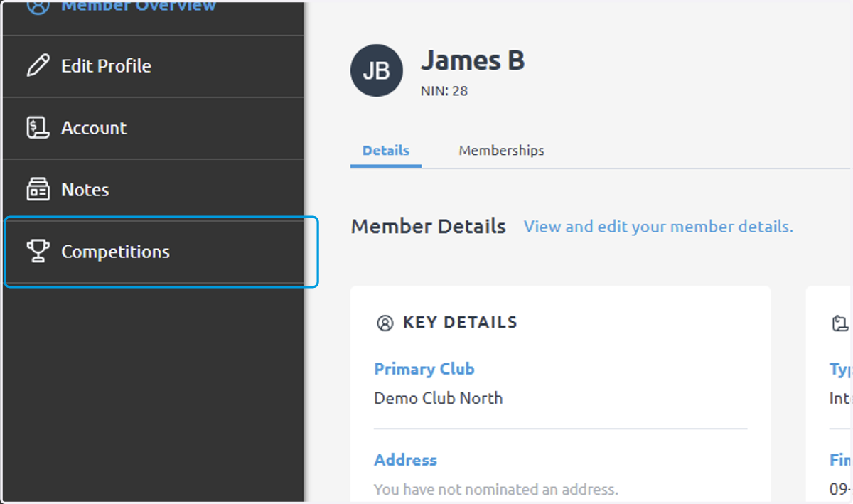Switch to the Details tab
Image resolution: width=853 pixels, height=504 pixels.
point(386,151)
